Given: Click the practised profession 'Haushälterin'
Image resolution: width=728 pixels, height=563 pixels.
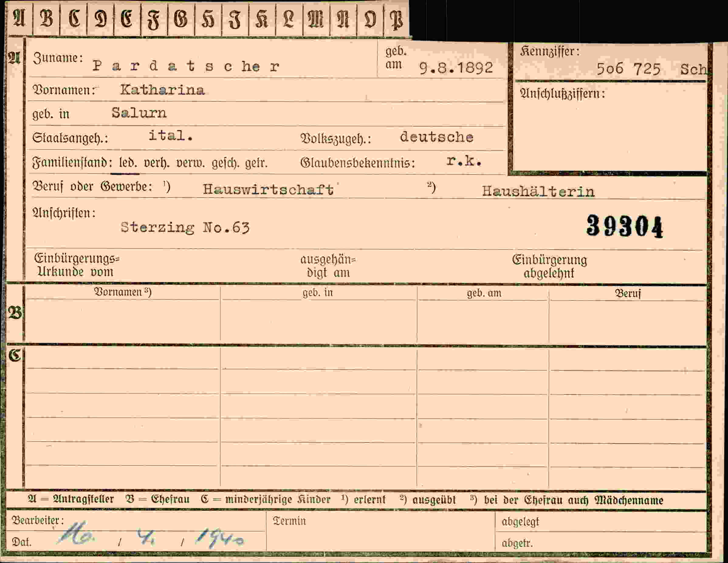Looking at the screenshot, I should pyautogui.click(x=538, y=191).
